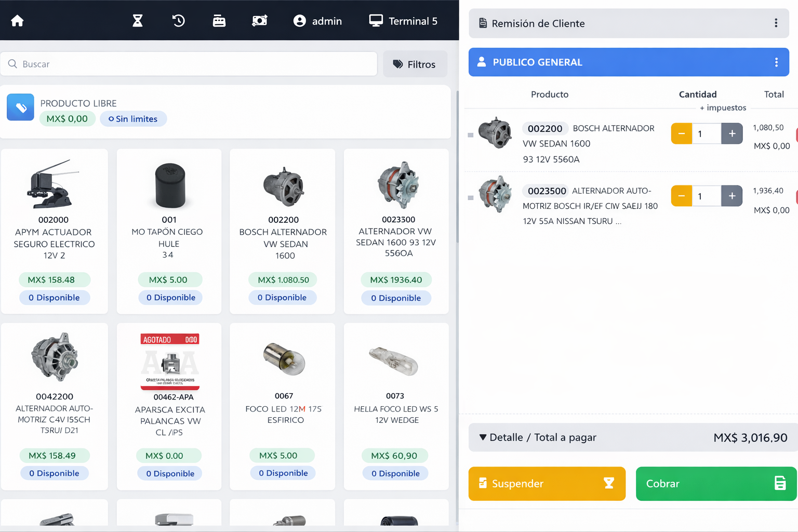Open the Filtros filter button
The height and width of the screenshot is (532, 798).
415,64
